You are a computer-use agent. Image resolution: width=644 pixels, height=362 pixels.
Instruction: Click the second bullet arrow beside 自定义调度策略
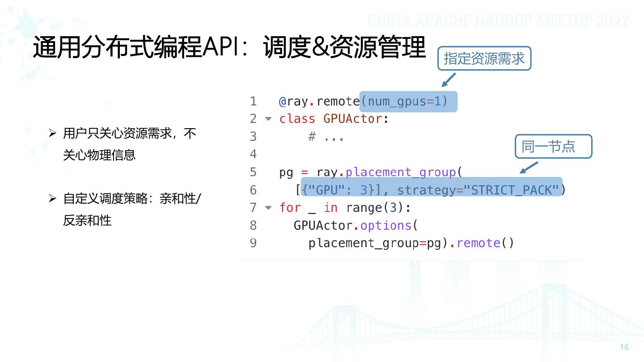point(52,198)
